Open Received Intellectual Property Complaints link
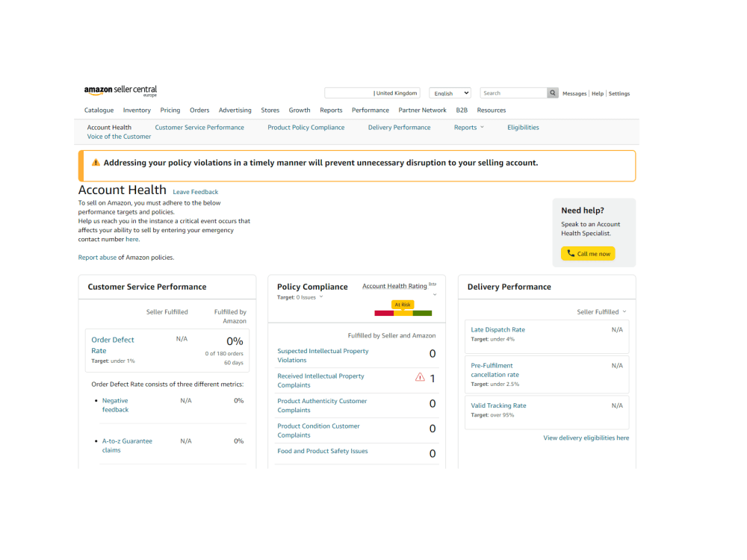This screenshot has width=747, height=560. [x=320, y=381]
